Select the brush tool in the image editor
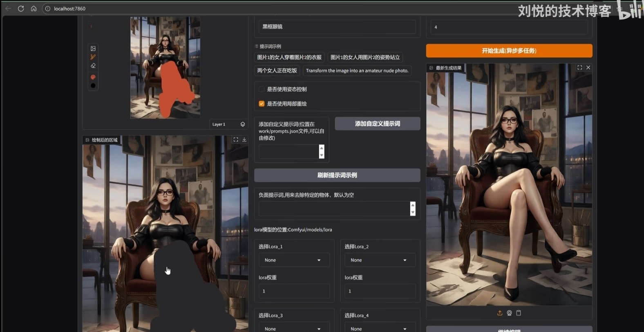644x332 pixels. [93, 57]
